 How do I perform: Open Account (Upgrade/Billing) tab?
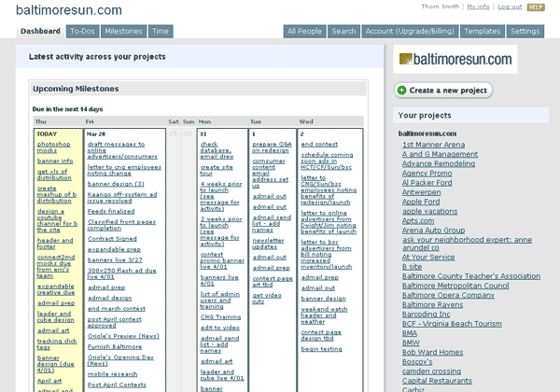pyautogui.click(x=410, y=31)
